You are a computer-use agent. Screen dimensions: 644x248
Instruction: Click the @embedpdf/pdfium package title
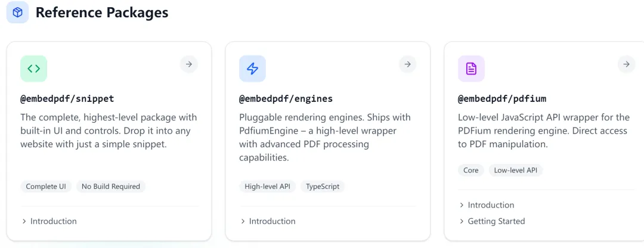502,99
